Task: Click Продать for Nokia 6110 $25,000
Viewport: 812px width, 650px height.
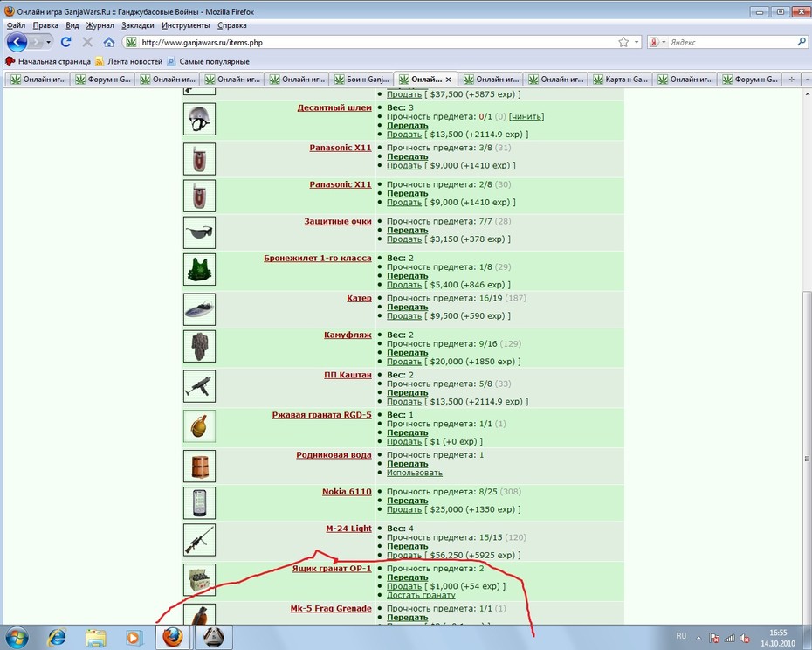Action: [404, 509]
